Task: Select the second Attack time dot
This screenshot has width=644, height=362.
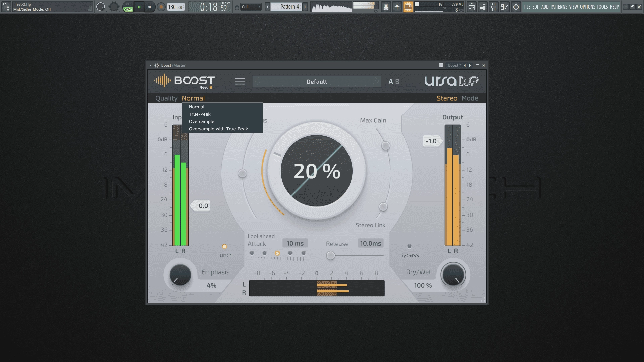Action: click(265, 253)
